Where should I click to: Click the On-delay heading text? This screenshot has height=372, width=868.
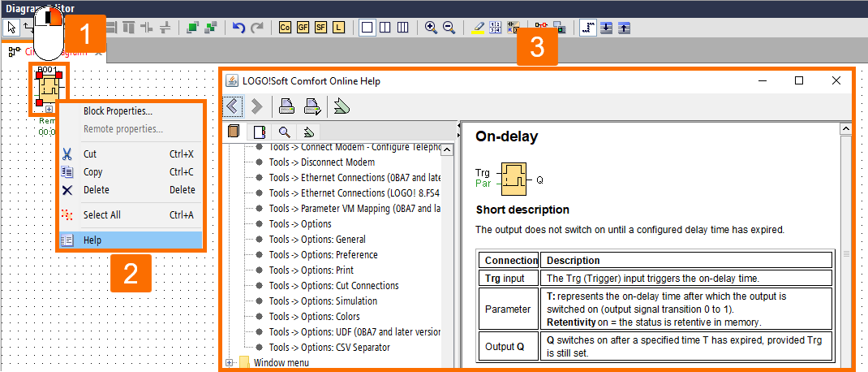506,136
